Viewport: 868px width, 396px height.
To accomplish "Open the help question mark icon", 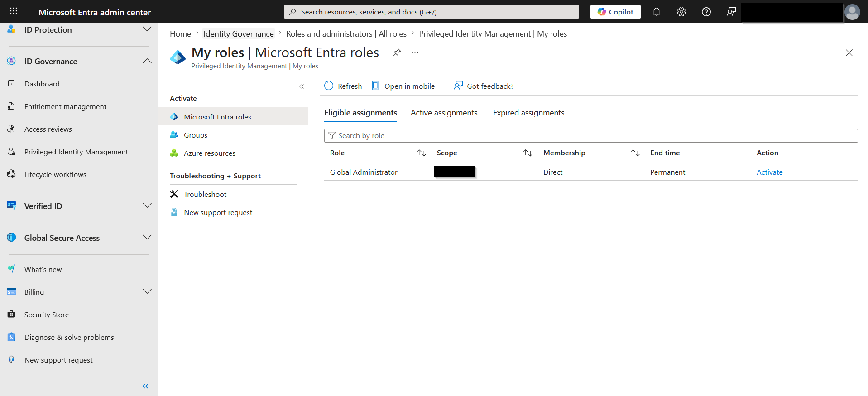I will click(x=706, y=12).
